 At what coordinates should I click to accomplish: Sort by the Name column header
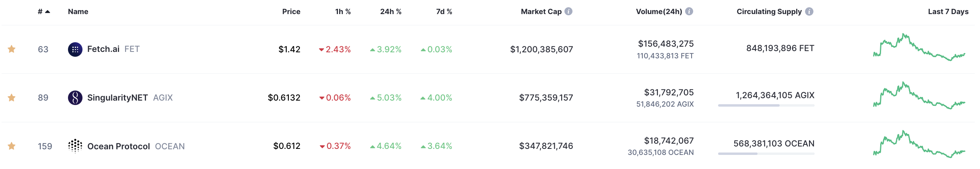[x=78, y=12]
